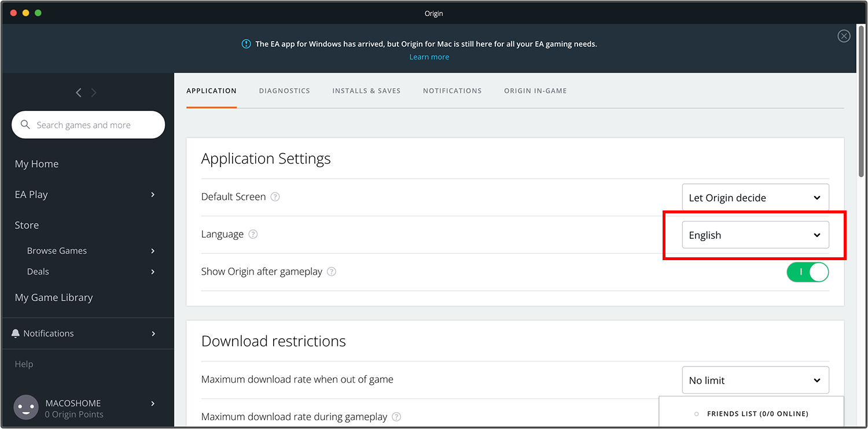This screenshot has width=868, height=429.
Task: Open the Language dropdown showing English
Action: (755, 235)
